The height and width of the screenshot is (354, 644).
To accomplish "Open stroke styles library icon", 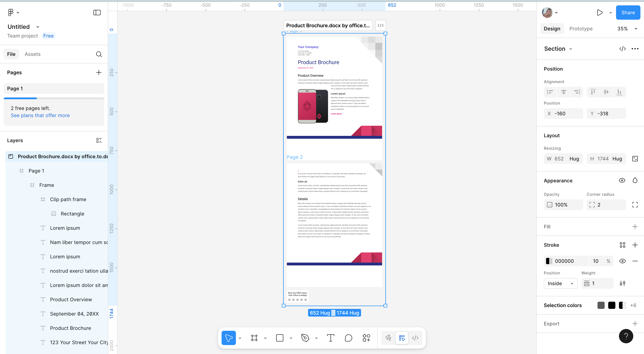I will coord(623,245).
